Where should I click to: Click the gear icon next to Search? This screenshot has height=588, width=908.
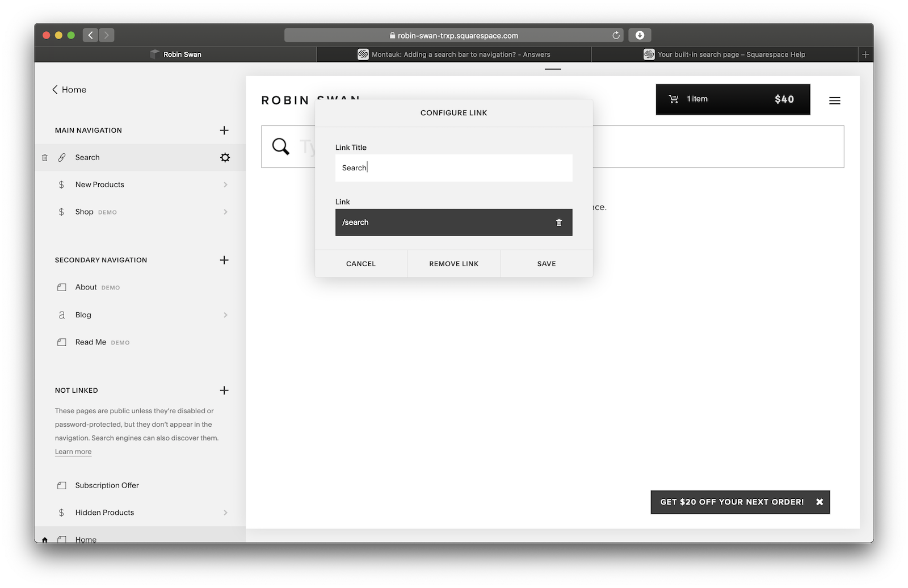[x=225, y=158]
